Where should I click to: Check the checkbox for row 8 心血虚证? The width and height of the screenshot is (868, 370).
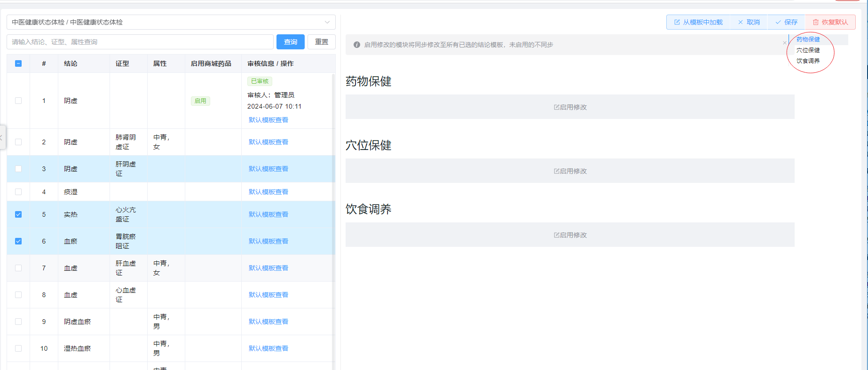coord(18,295)
